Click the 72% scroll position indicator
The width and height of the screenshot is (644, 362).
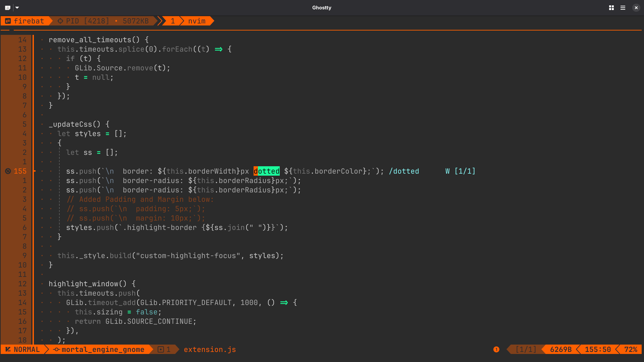click(x=631, y=350)
